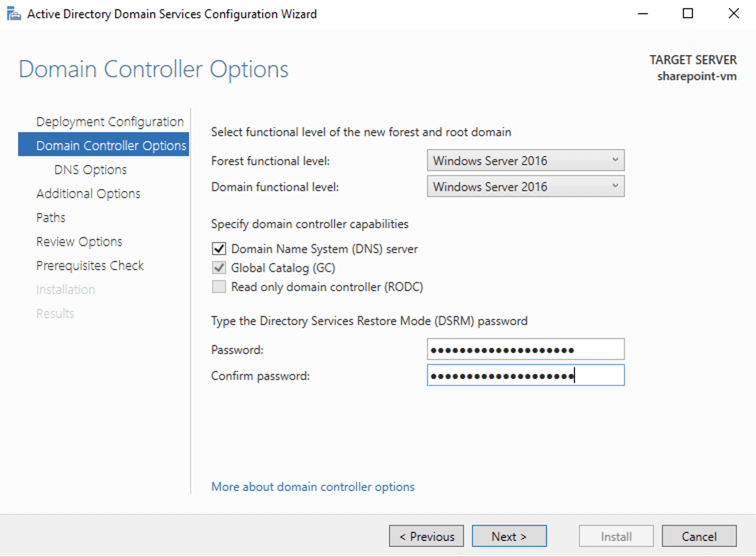Cancel the configuration wizard

(x=699, y=536)
